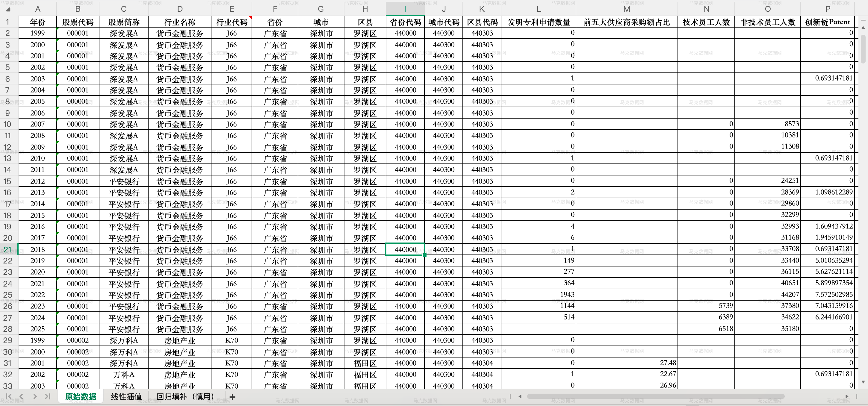Select the 原始数据 sheet tab
Viewport: 868px width, 406px height.
[80, 396]
